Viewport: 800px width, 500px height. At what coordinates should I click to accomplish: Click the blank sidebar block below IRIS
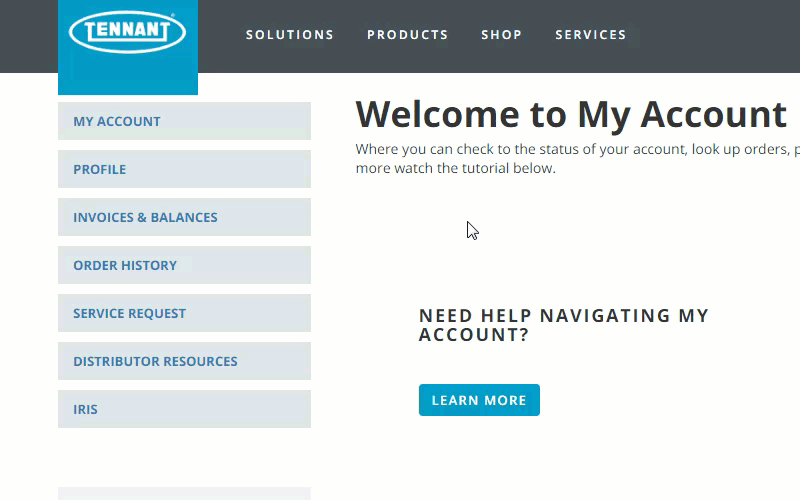coord(184,493)
